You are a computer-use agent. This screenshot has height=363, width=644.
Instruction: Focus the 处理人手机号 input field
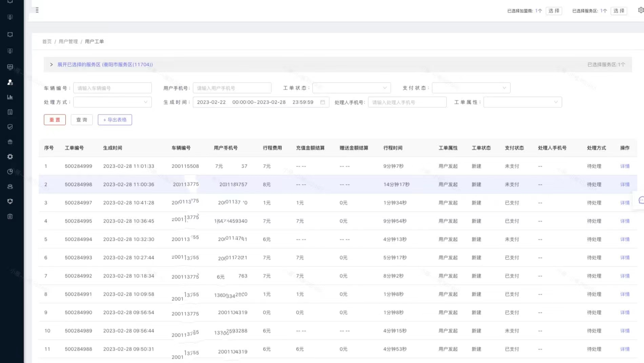(x=407, y=102)
